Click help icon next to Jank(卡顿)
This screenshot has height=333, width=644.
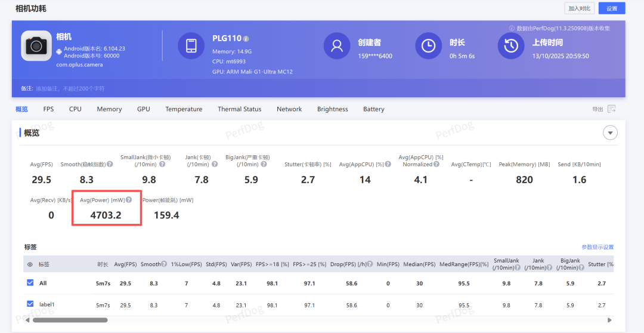[x=215, y=164]
